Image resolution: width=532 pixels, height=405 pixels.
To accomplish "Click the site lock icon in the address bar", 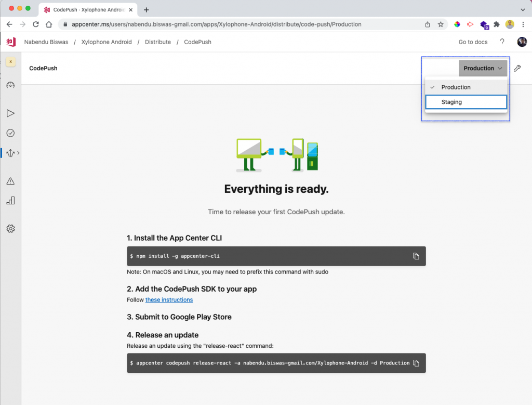I will point(65,24).
